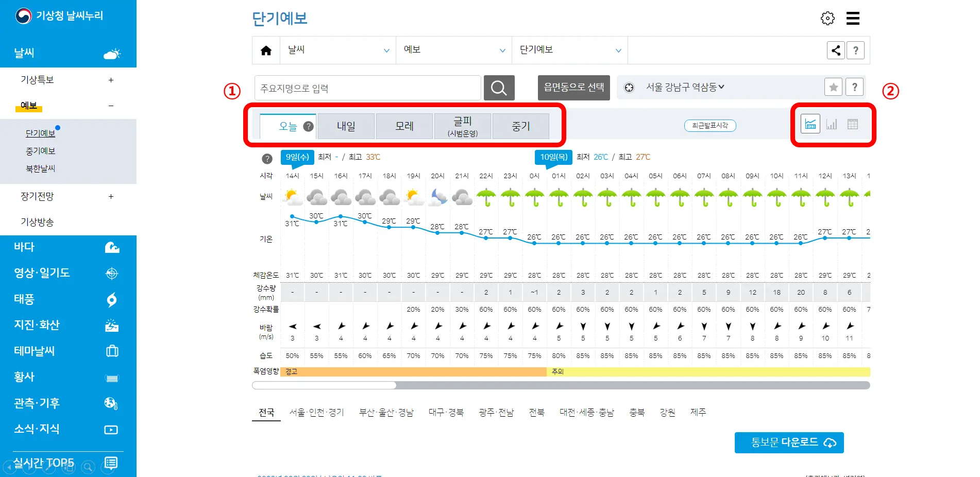Click the home icon in the breadcrumb bar
Screen dimensions: 980x477
click(266, 50)
